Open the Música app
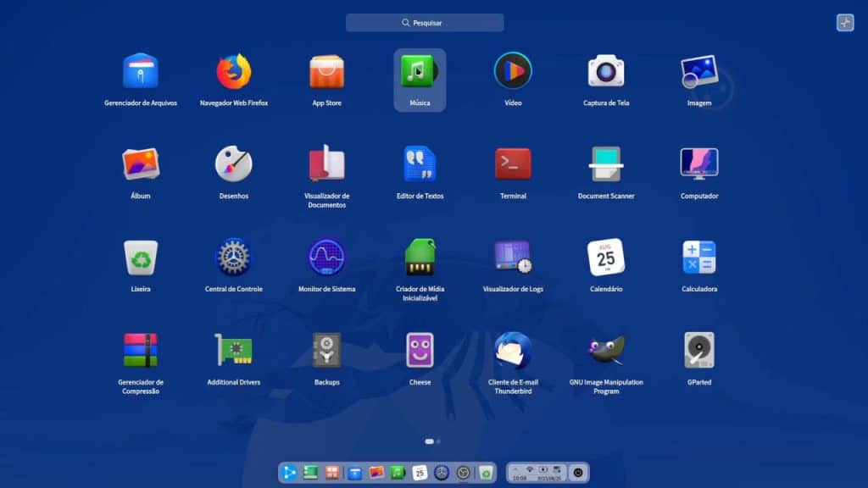Viewport: 868px width, 488px height. coord(420,76)
